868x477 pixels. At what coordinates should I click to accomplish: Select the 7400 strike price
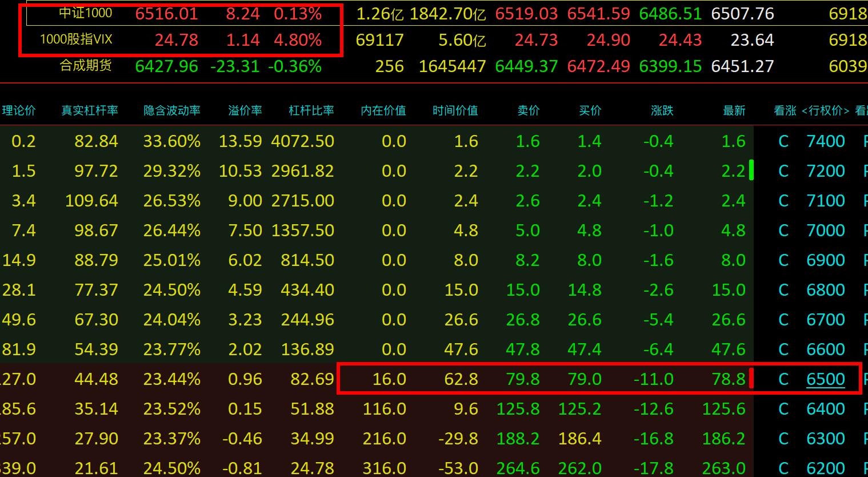(x=825, y=141)
